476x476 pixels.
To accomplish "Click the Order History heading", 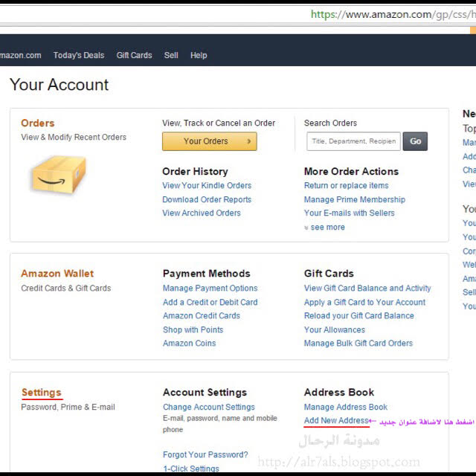I will click(x=195, y=171).
